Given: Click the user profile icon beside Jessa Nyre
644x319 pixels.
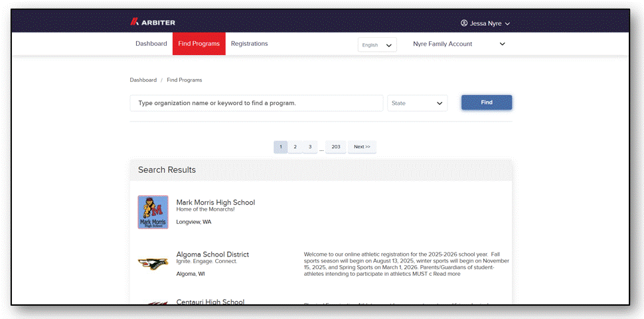Looking at the screenshot, I should pyautogui.click(x=464, y=23).
